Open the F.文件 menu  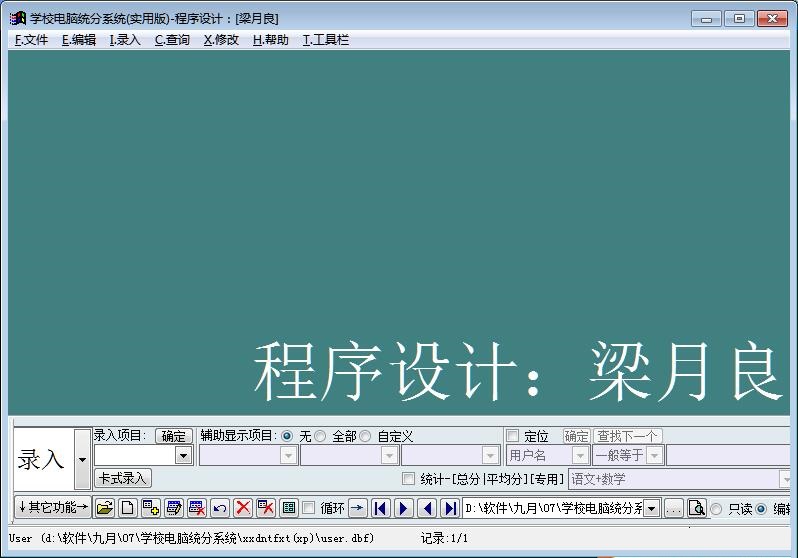pos(31,40)
